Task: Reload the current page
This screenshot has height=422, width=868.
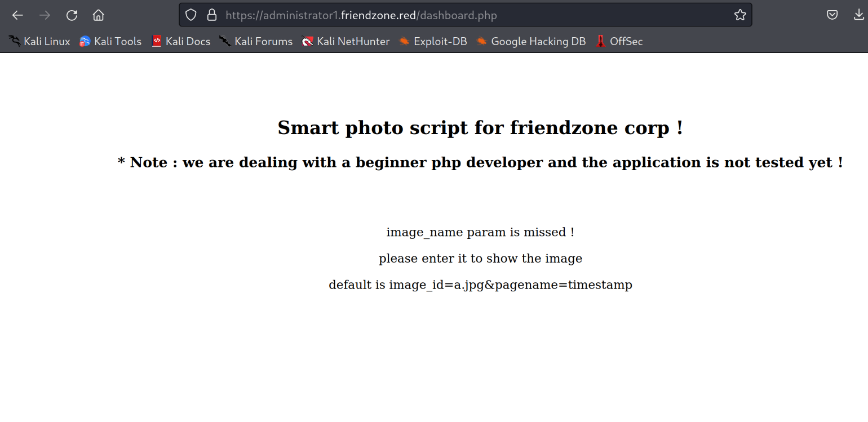Action: (x=72, y=15)
